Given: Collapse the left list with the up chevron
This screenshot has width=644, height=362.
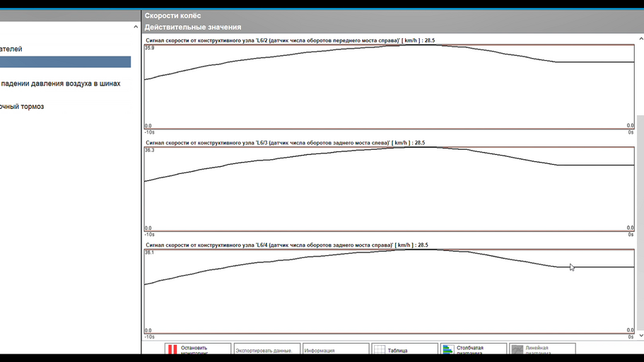Looking at the screenshot, I should (x=136, y=27).
